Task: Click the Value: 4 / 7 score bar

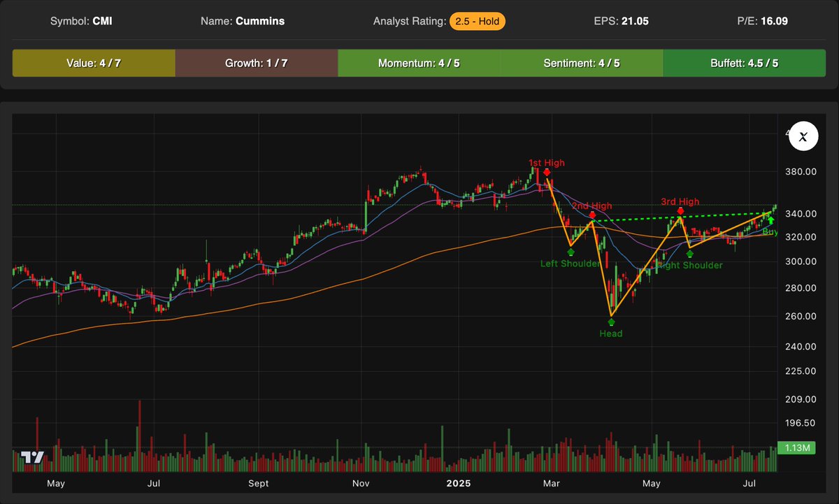Action: (x=94, y=63)
